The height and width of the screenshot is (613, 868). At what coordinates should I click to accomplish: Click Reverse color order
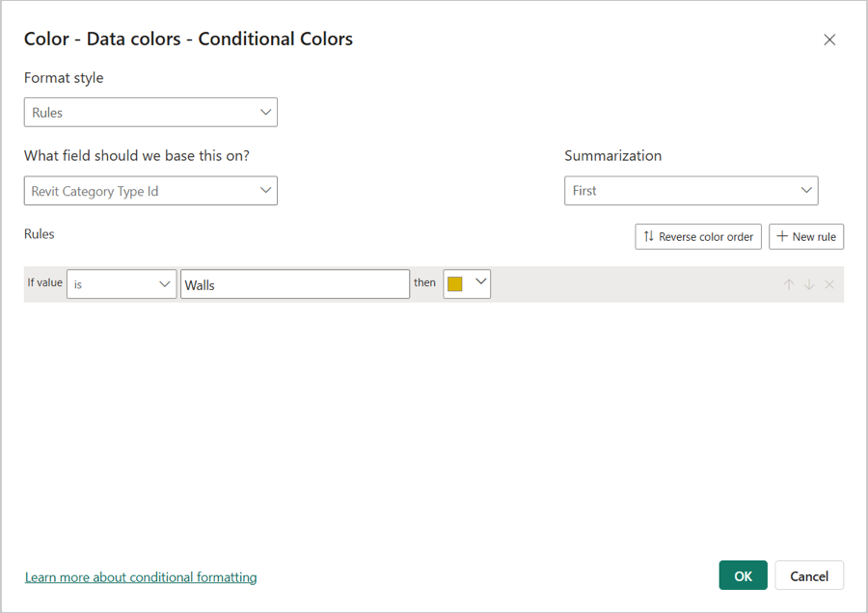698,236
